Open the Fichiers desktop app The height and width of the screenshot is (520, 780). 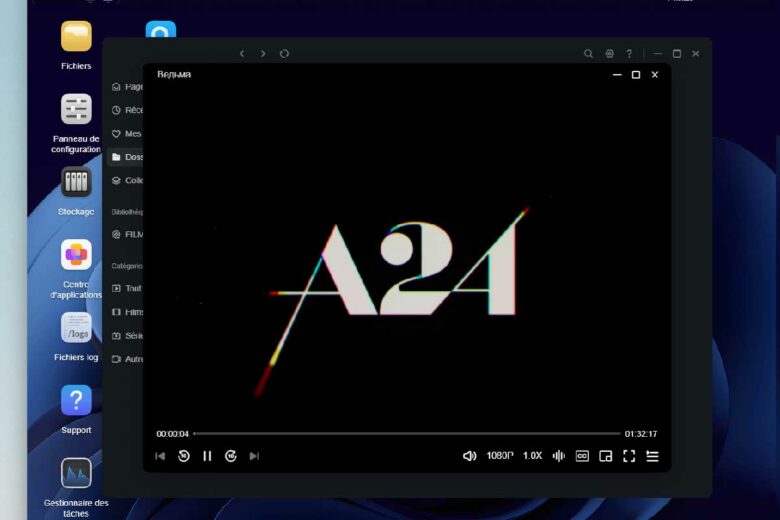pyautogui.click(x=76, y=36)
